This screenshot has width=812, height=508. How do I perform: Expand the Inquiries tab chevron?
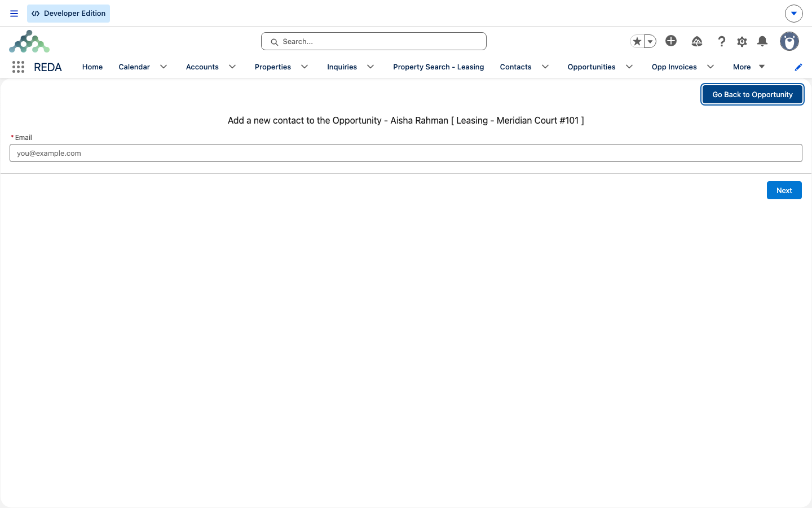(370, 67)
